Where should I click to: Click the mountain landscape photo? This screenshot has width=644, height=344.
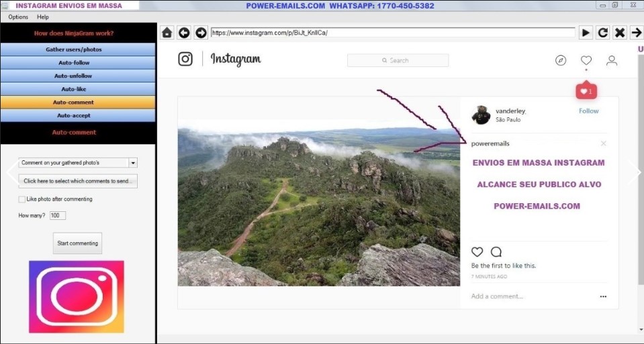tap(319, 203)
